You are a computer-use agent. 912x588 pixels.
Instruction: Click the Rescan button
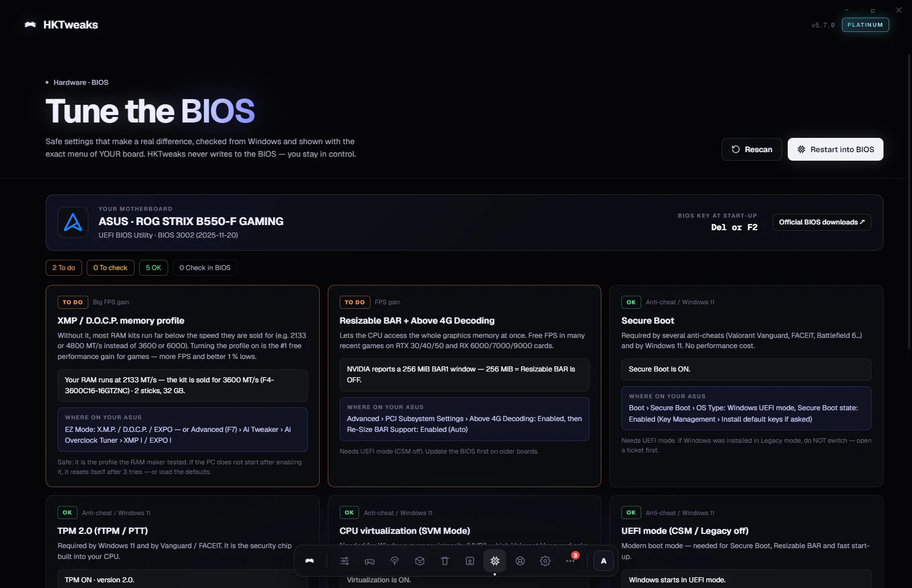[752, 149]
